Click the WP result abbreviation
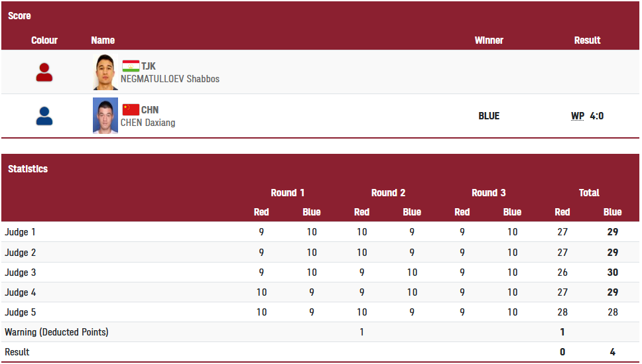The height and width of the screenshot is (364, 642). (x=577, y=116)
